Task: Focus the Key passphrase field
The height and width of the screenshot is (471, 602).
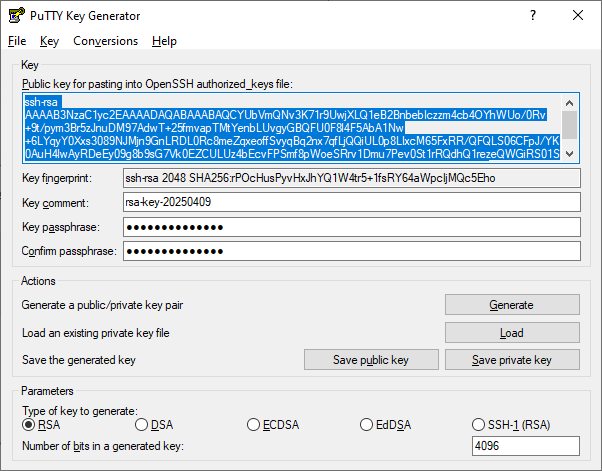Action: pyautogui.click(x=352, y=227)
